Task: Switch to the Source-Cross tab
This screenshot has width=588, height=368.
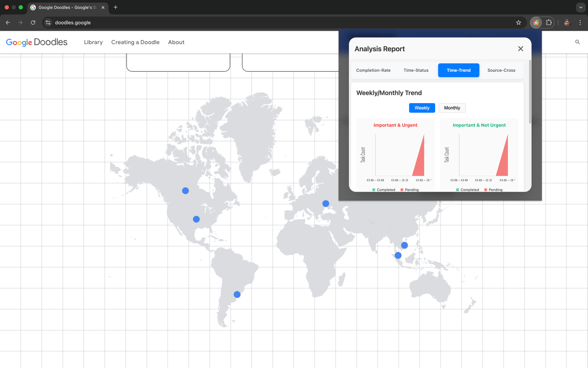Action: click(501, 70)
